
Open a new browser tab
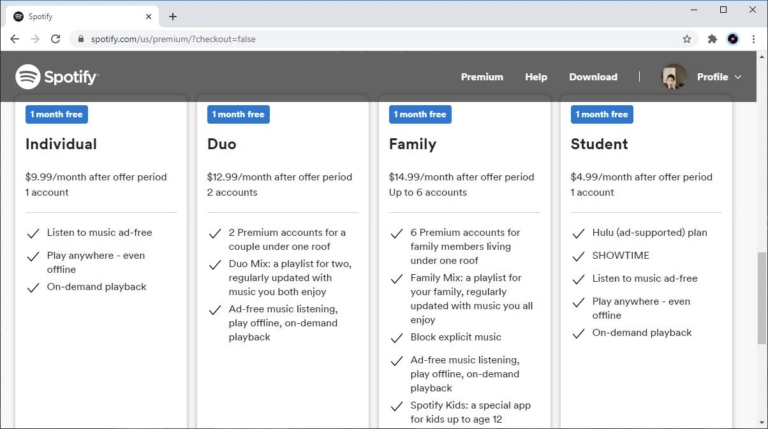(x=173, y=16)
